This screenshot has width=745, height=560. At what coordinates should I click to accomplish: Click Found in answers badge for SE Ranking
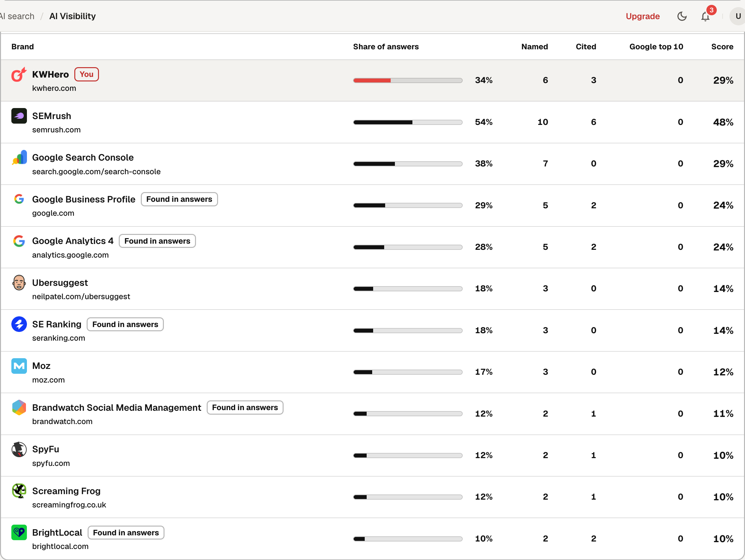pos(125,324)
